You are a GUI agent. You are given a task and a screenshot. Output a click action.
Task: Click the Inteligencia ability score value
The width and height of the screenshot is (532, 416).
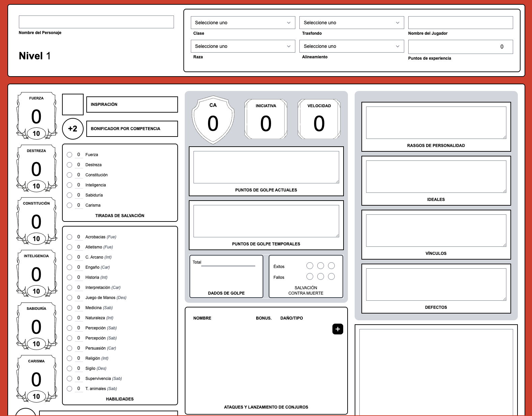pos(36,274)
